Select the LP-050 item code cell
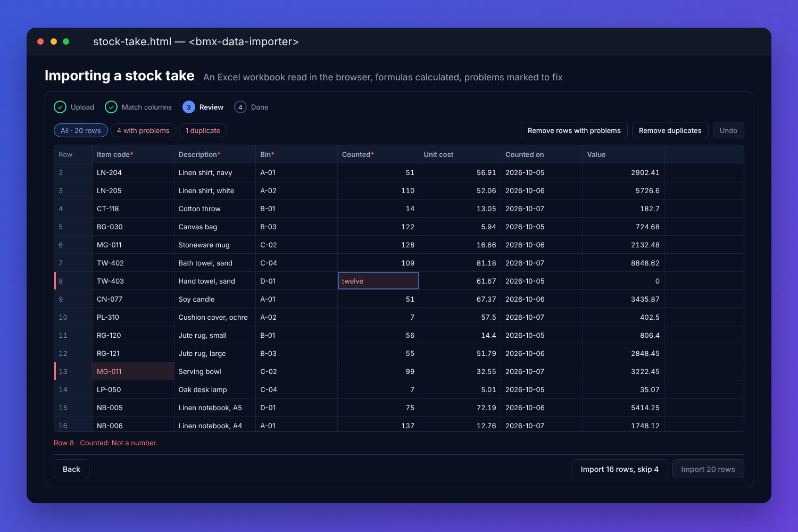Image resolution: width=798 pixels, height=532 pixels. click(133, 389)
